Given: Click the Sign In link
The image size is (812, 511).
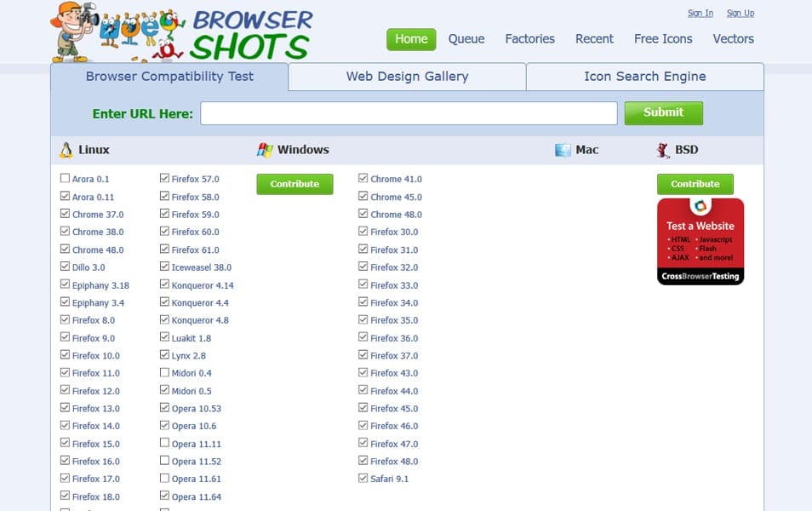Looking at the screenshot, I should click(700, 14).
